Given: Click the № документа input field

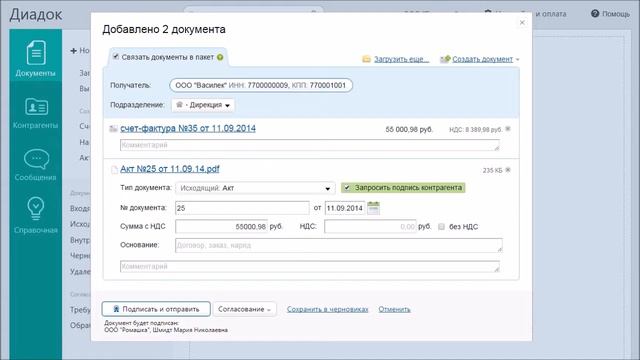Looking at the screenshot, I should click(x=242, y=208).
